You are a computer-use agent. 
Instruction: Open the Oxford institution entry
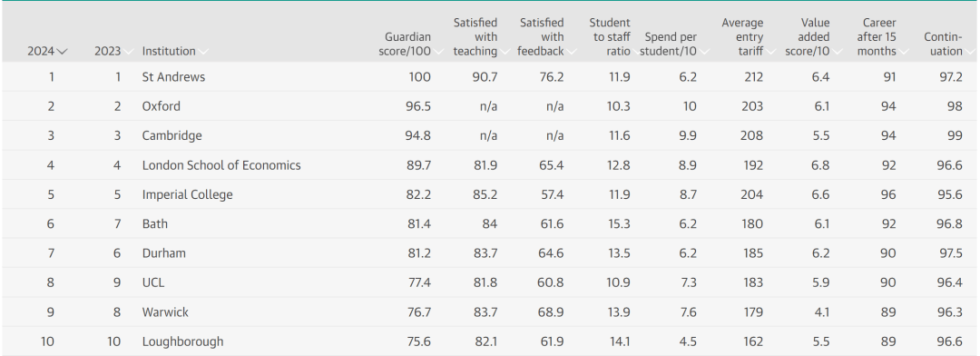[x=162, y=106]
